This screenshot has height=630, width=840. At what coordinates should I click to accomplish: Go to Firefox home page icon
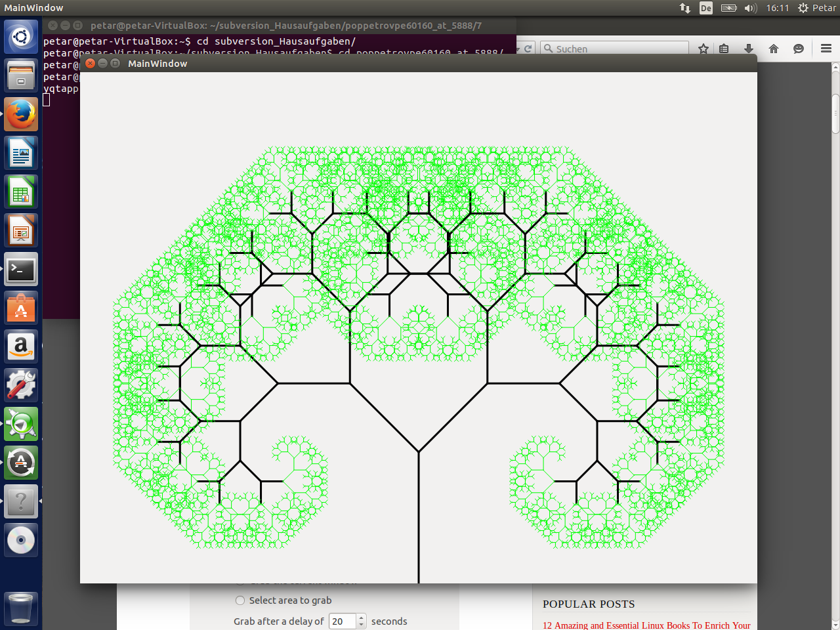click(774, 49)
